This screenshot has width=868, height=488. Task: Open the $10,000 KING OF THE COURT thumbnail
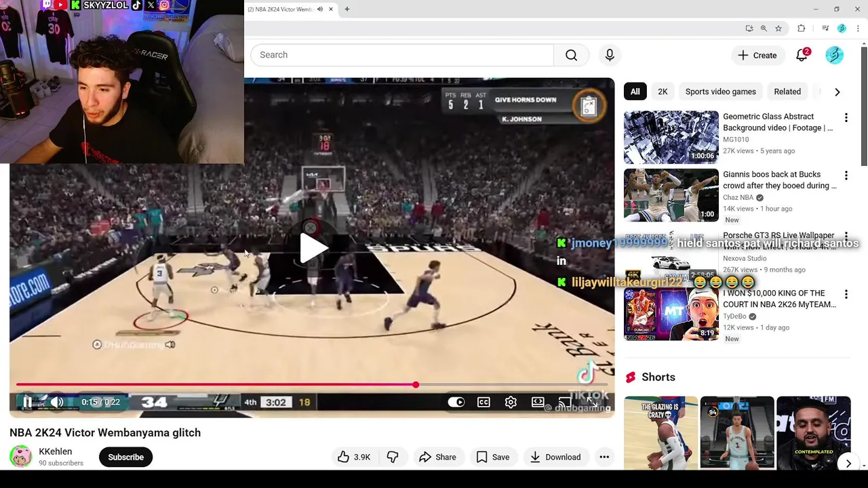671,314
